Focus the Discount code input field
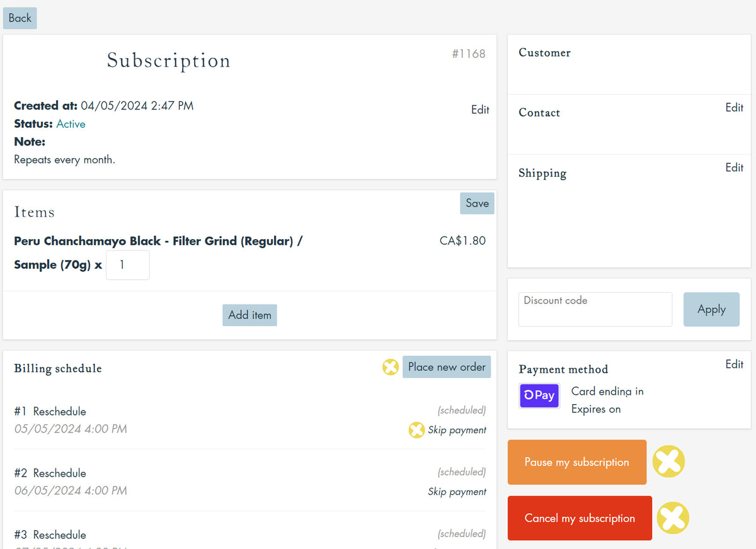 pyautogui.click(x=595, y=310)
